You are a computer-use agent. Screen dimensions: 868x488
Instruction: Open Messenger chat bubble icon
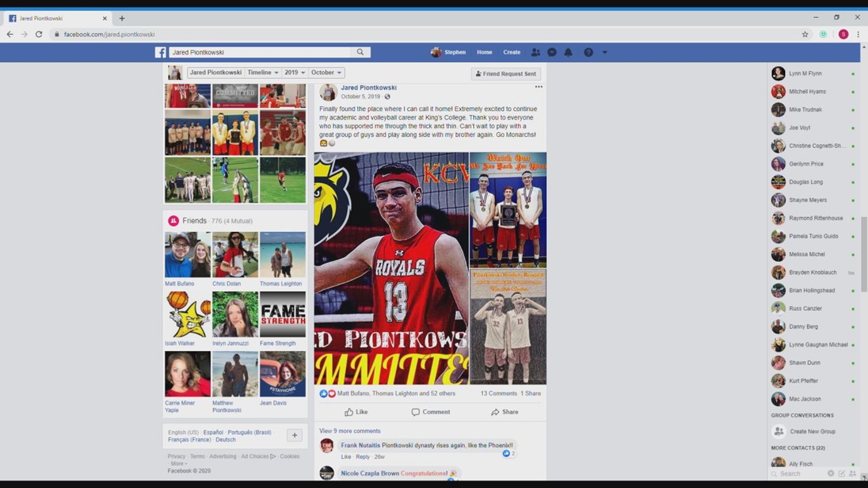552,52
